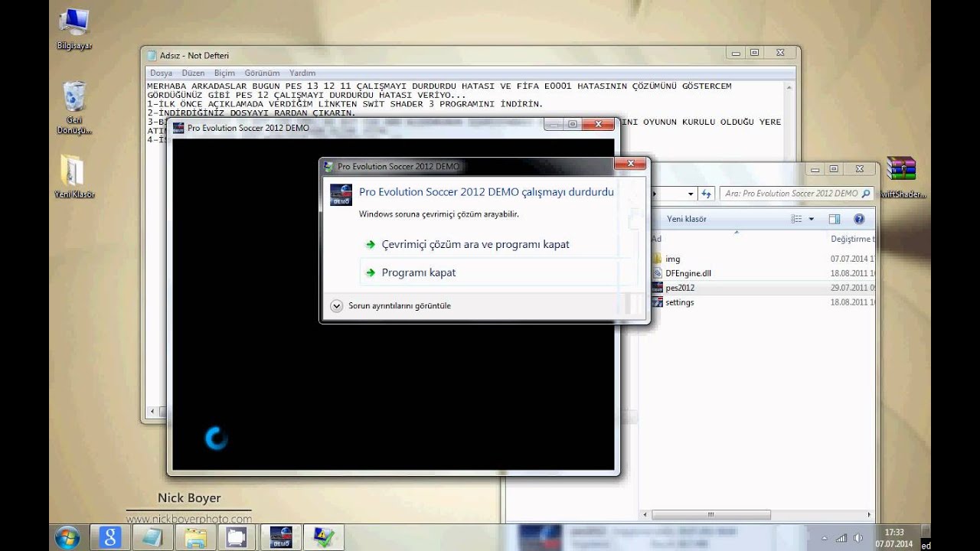Open Düzen menu in Notepad

[193, 73]
